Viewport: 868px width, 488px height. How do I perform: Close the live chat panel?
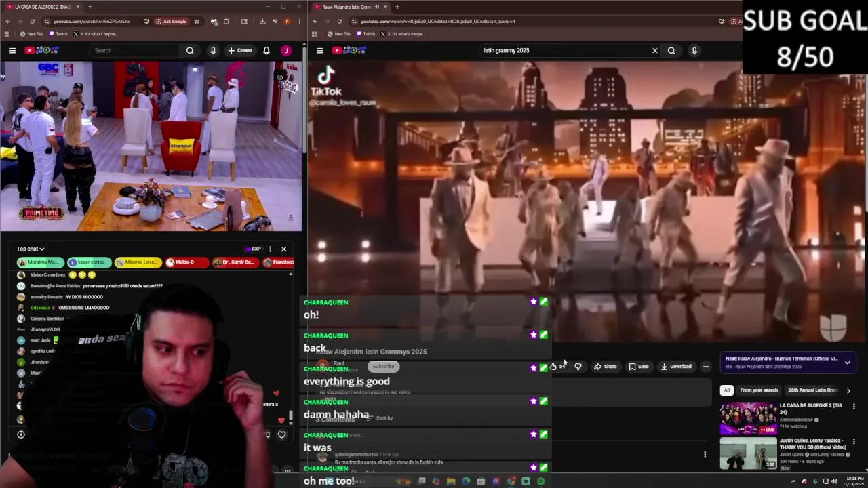point(283,249)
